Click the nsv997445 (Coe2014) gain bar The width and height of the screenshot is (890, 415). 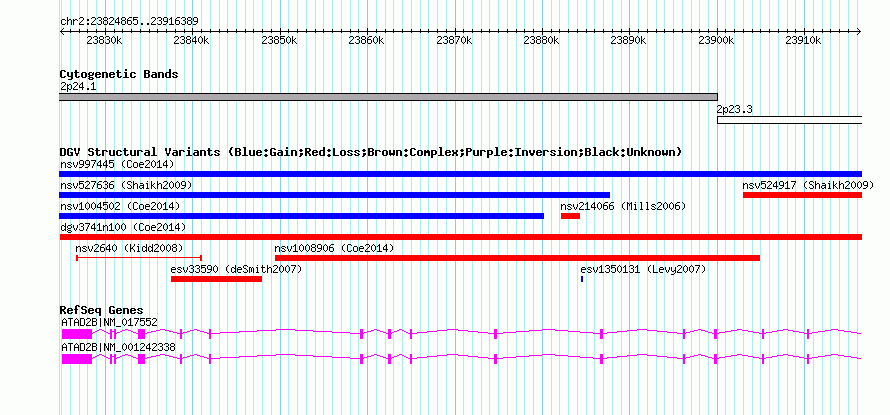(x=460, y=174)
